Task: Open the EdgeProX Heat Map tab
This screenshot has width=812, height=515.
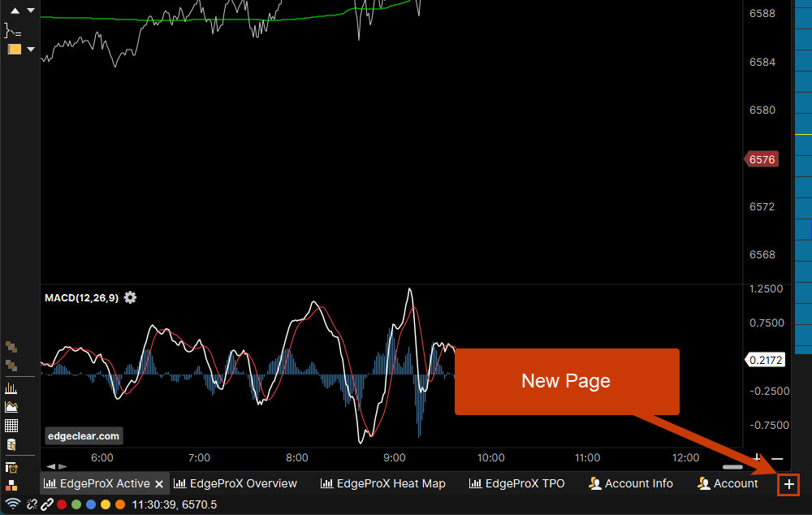Action: tap(383, 483)
